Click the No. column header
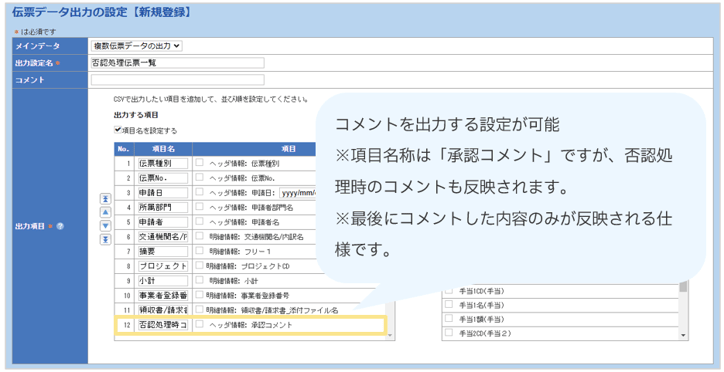This screenshot has width=724, height=372. 124,149
